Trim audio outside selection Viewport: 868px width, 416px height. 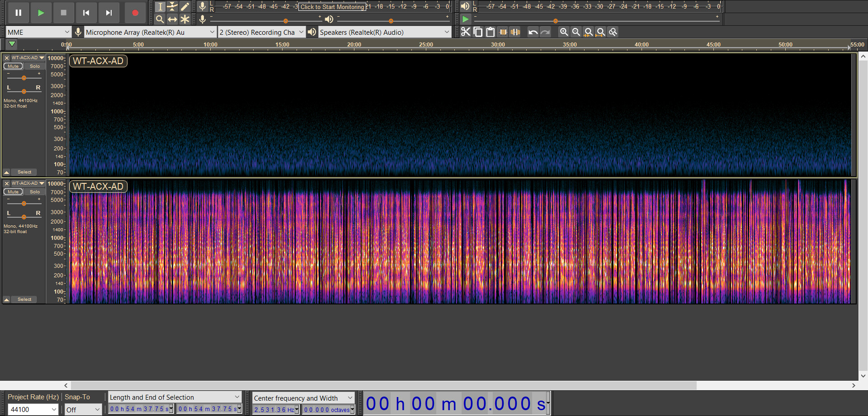coord(503,32)
